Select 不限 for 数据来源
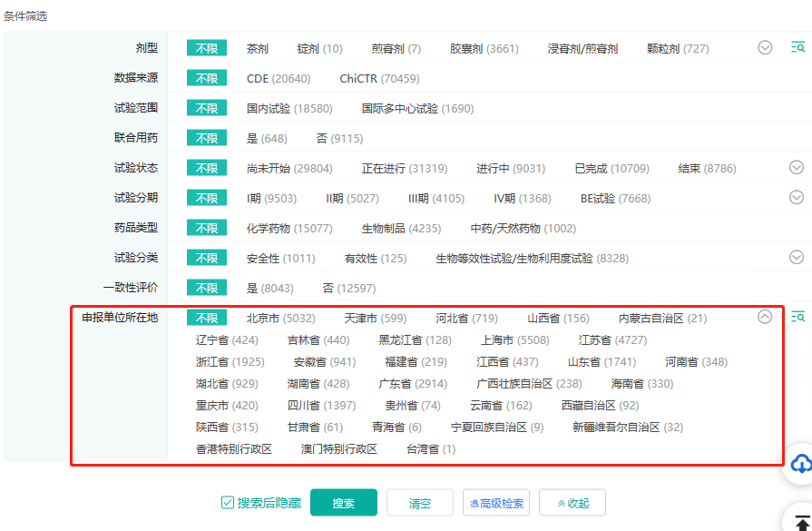 click(207, 78)
